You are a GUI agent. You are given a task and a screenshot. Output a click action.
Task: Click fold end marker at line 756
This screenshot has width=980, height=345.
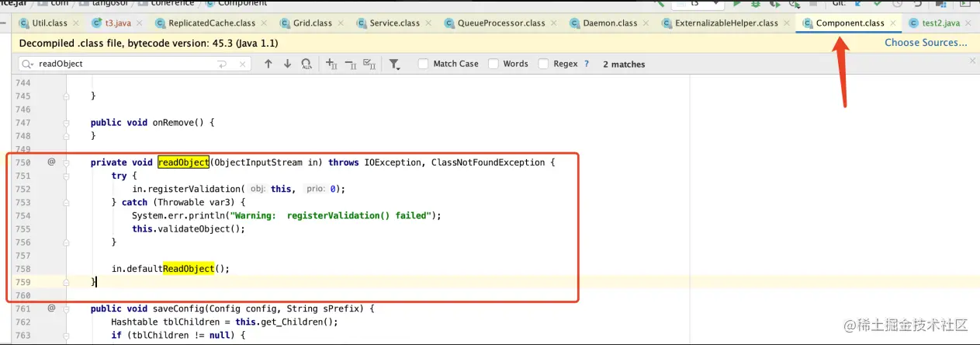pyautogui.click(x=67, y=242)
